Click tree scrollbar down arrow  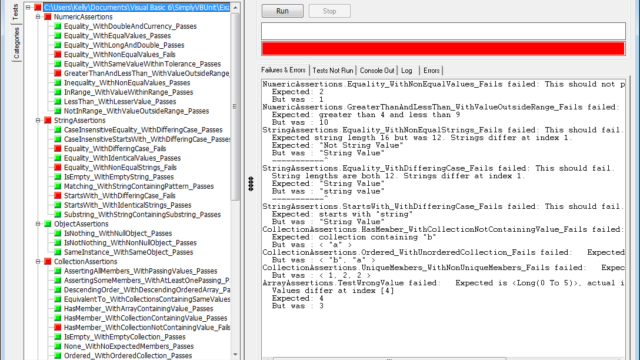[235, 354]
